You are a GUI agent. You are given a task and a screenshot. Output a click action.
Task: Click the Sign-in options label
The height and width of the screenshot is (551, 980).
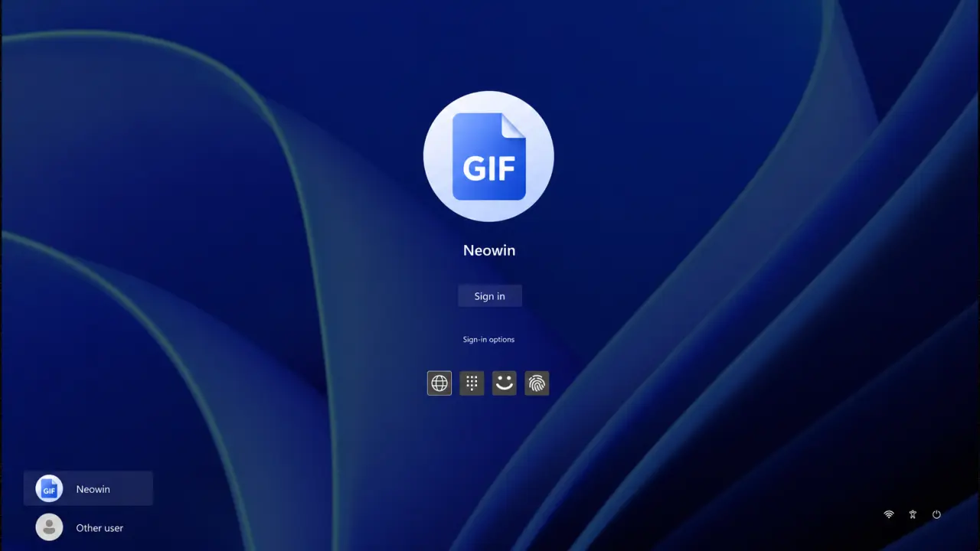coord(488,339)
